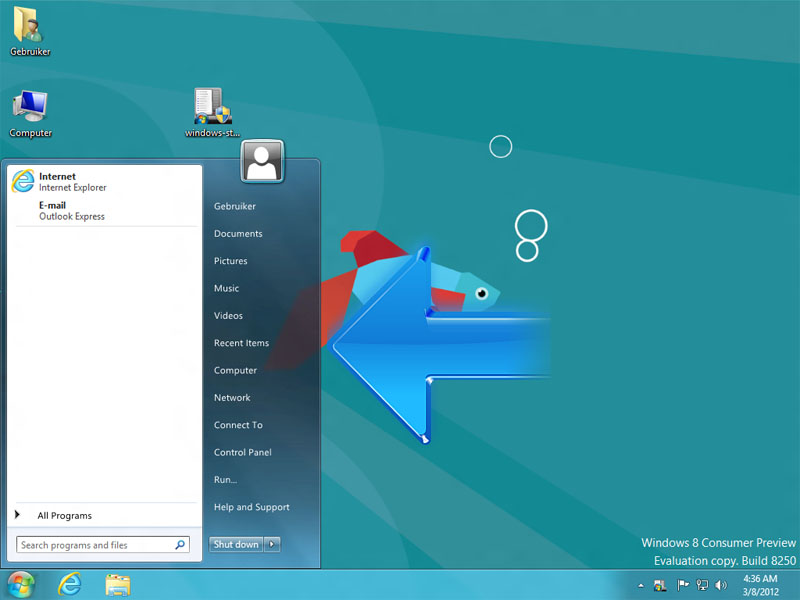The image size is (800, 600).
Task: Click the Shut down button
Action: click(x=236, y=544)
